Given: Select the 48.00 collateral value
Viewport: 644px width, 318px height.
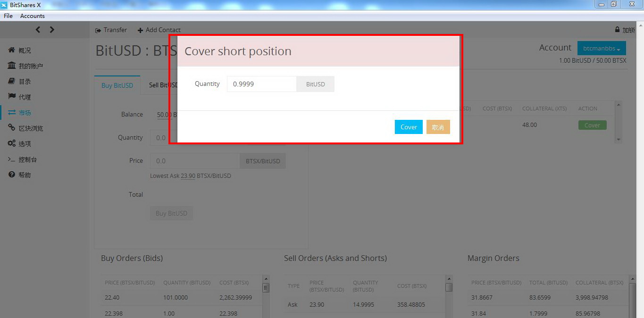Looking at the screenshot, I should (529, 125).
